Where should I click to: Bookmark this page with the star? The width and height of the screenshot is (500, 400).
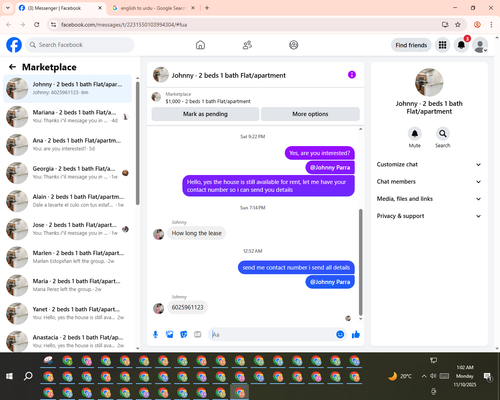[458, 25]
